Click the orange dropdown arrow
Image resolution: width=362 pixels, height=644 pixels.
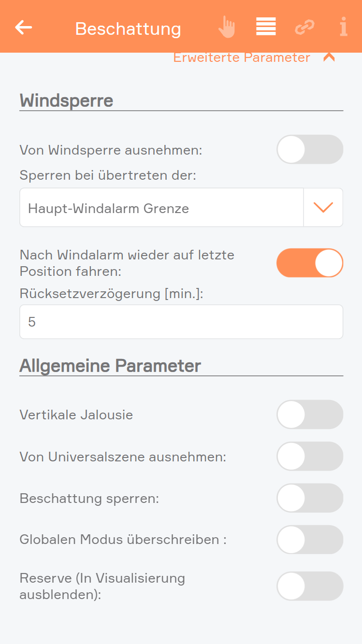pyautogui.click(x=323, y=208)
